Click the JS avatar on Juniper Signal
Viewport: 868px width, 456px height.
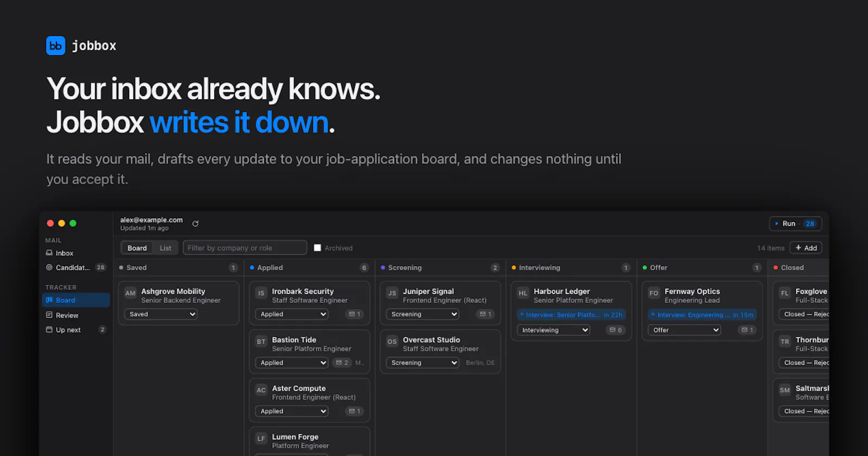click(x=392, y=293)
